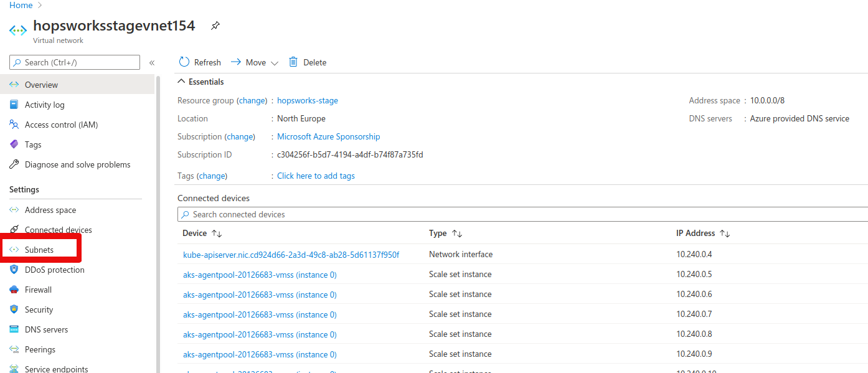Collapse the sidebar with double chevron

click(x=152, y=63)
